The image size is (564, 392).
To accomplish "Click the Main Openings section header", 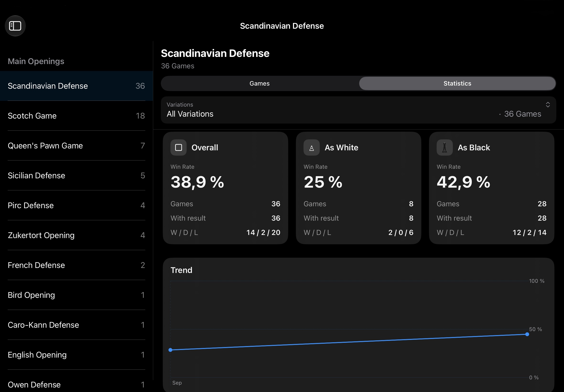I will 36,61.
